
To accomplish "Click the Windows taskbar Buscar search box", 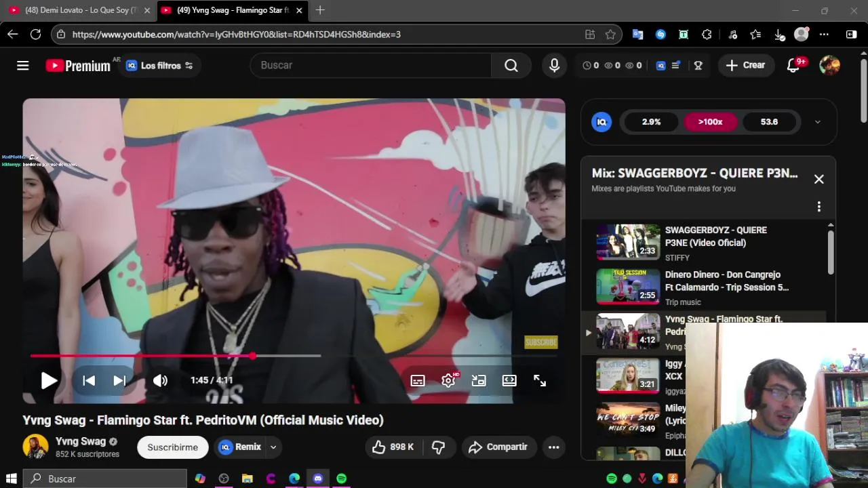I will tap(105, 479).
